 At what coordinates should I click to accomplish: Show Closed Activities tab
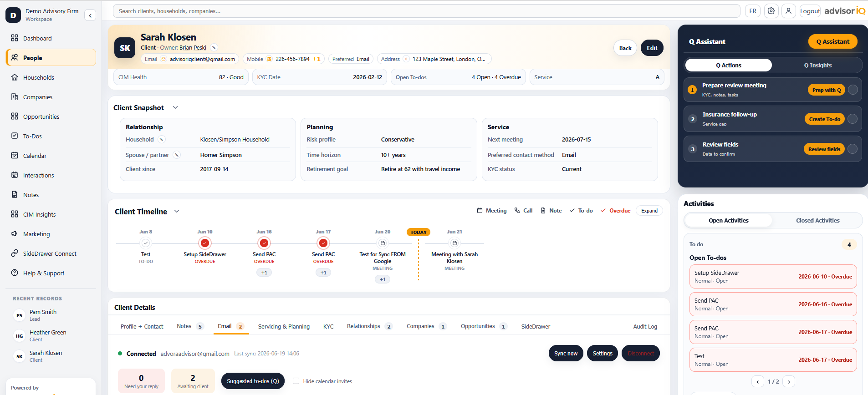tap(817, 221)
